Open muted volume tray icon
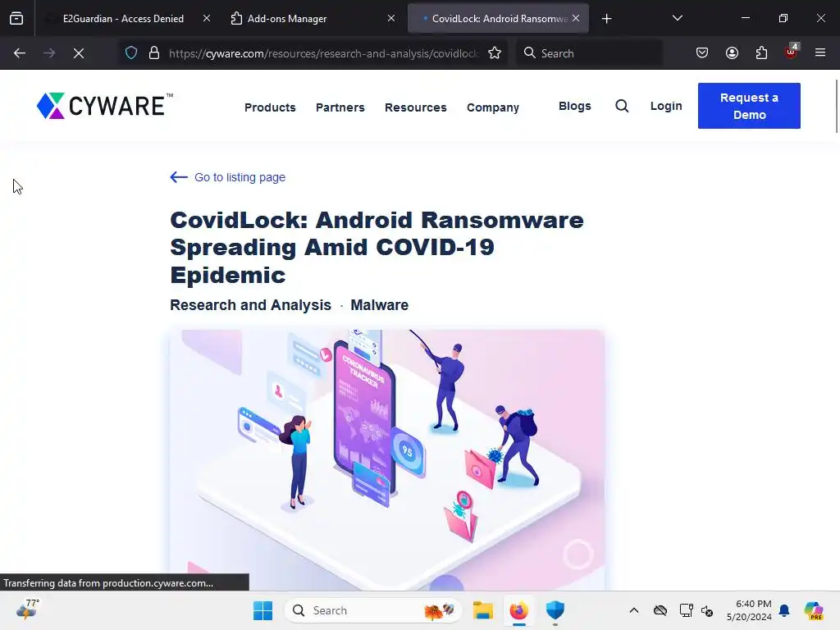The image size is (840, 630). tap(707, 610)
